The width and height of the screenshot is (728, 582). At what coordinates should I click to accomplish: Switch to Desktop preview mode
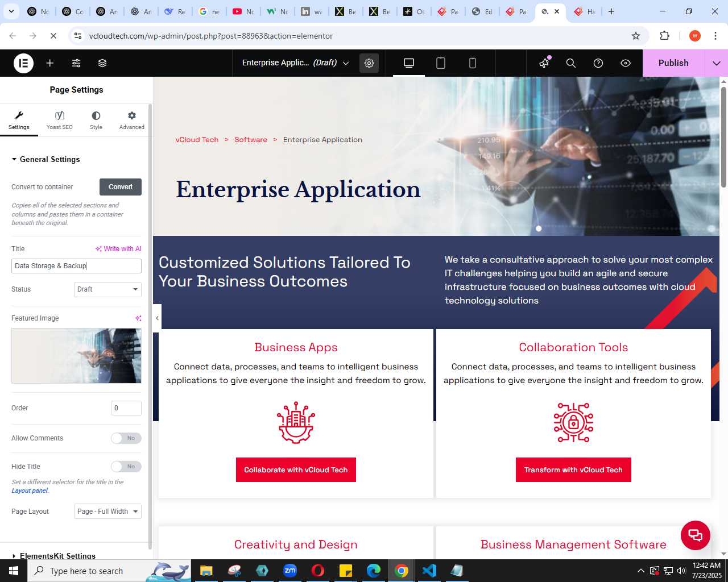coord(409,63)
